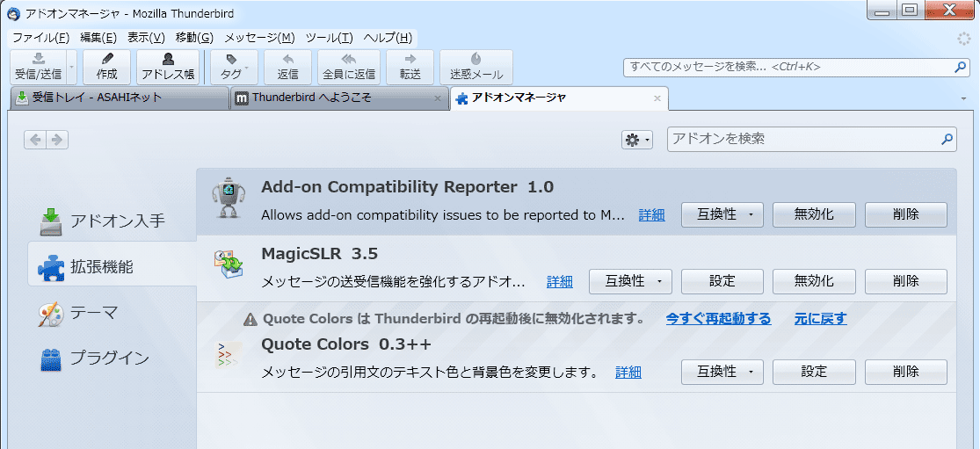Click the warning triangle icon beside Quote Colors notice
The width and height of the screenshot is (980, 449).
point(250,320)
